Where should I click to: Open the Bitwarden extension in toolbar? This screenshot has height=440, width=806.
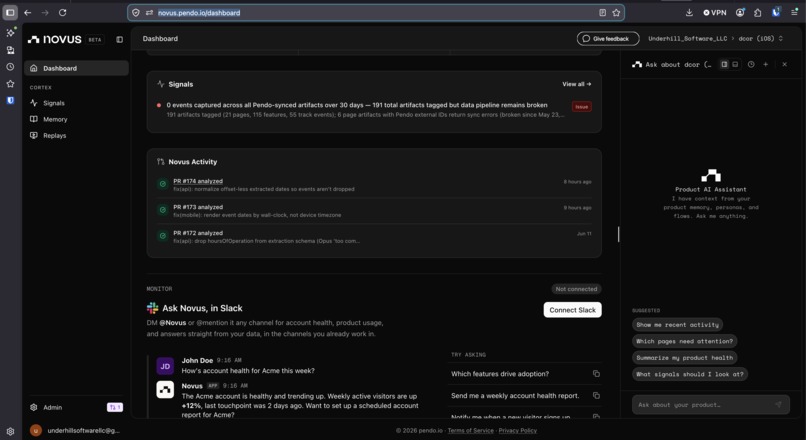(776, 12)
